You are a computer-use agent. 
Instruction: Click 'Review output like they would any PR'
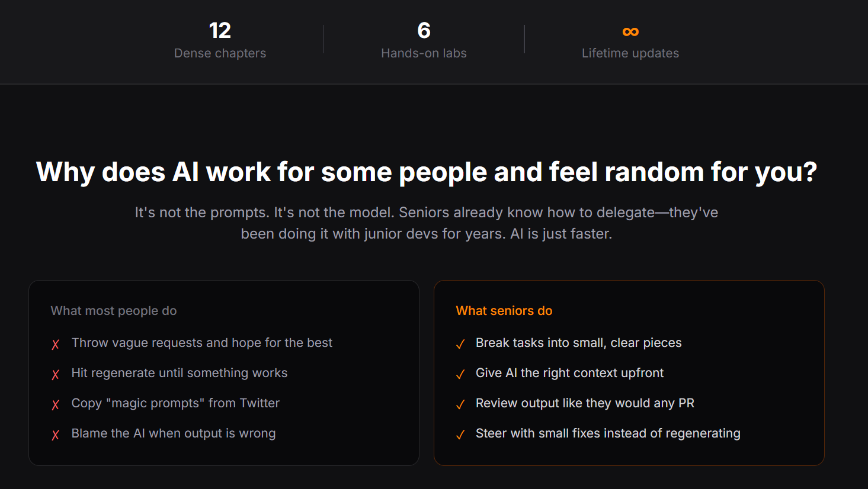pyautogui.click(x=585, y=403)
